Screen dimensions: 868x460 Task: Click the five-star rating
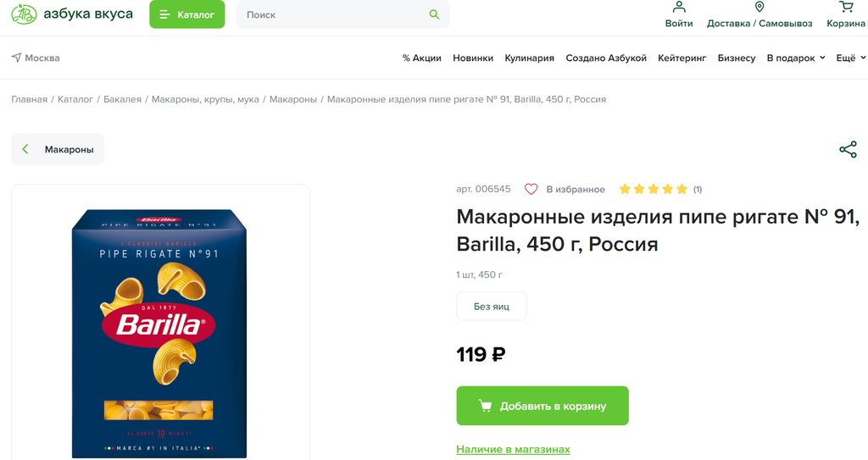[653, 189]
